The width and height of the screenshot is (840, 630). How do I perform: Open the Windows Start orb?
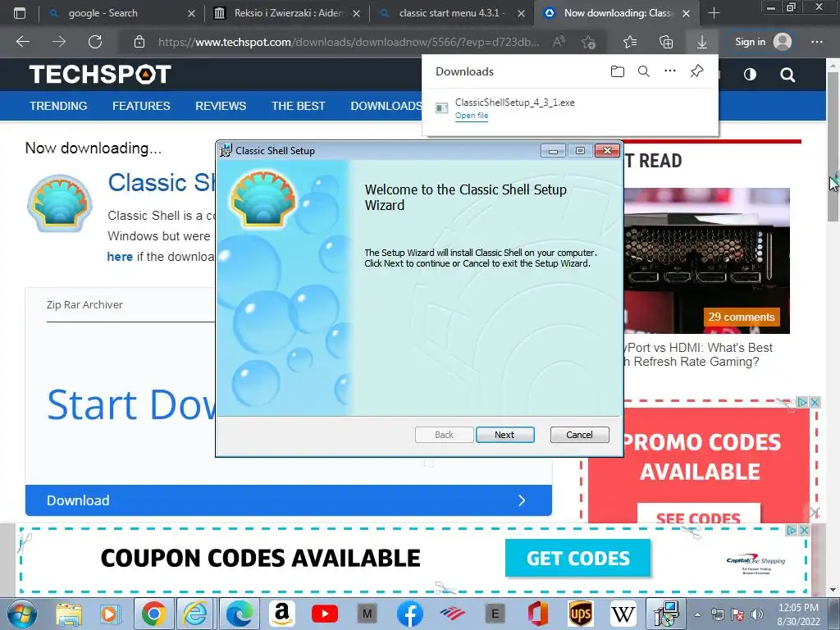pyautogui.click(x=22, y=614)
